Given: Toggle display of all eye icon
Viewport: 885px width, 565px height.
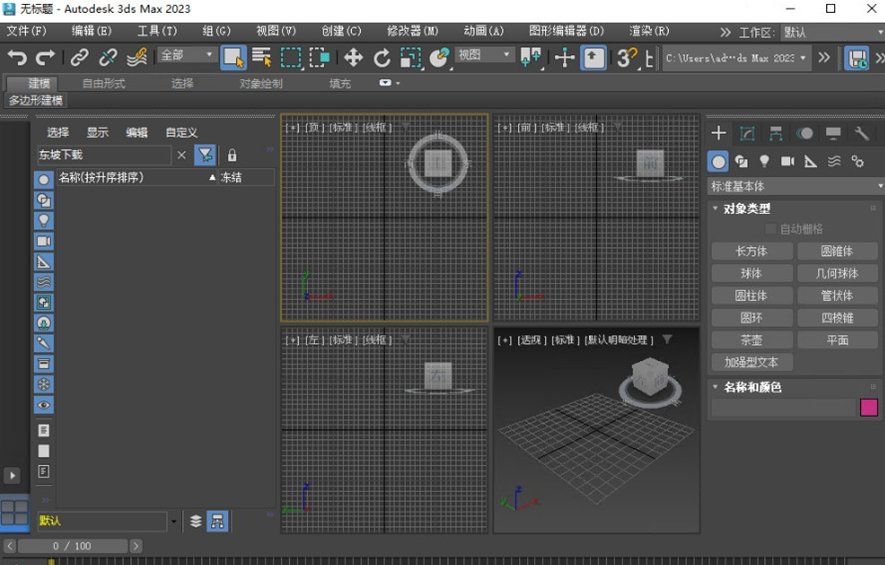Looking at the screenshot, I should click(x=43, y=405).
